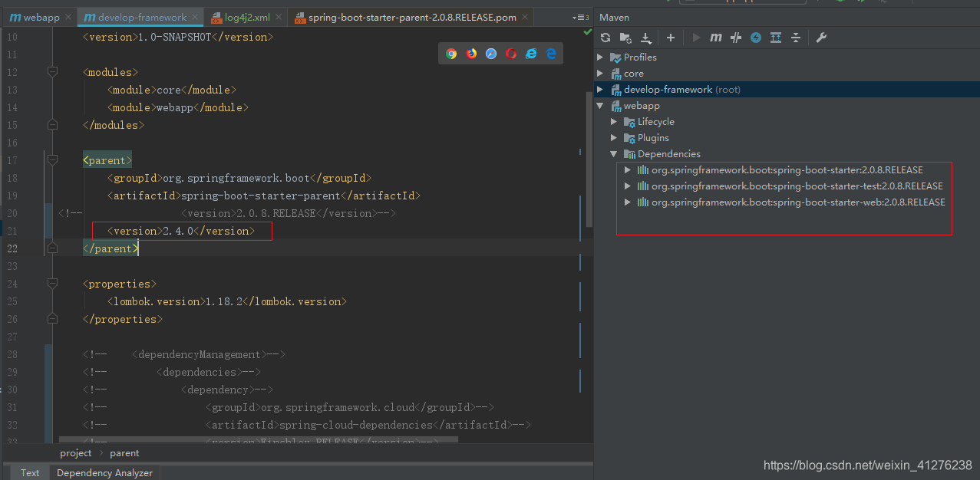
Task: Download sources and documentation icon
Action: 645,38
